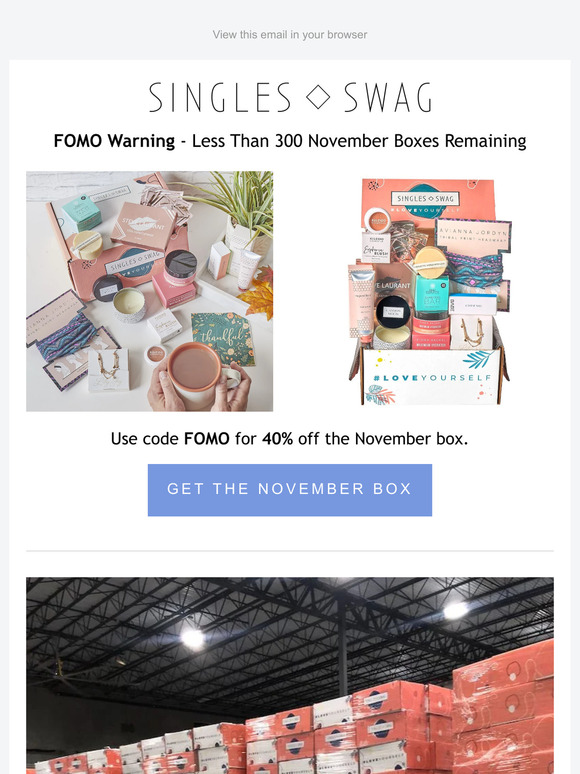Viewport: 580px width, 774px height.
Task: Click the Singles Swag logo header
Action: click(290, 97)
